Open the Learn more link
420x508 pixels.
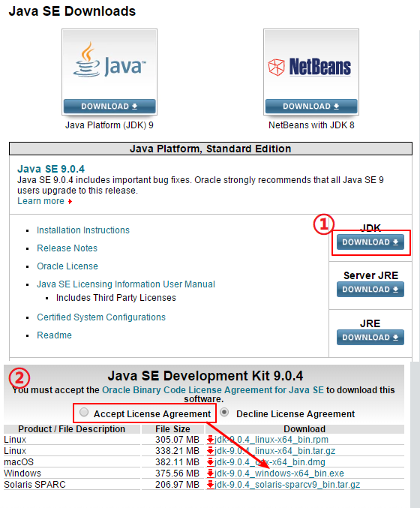[x=40, y=201]
